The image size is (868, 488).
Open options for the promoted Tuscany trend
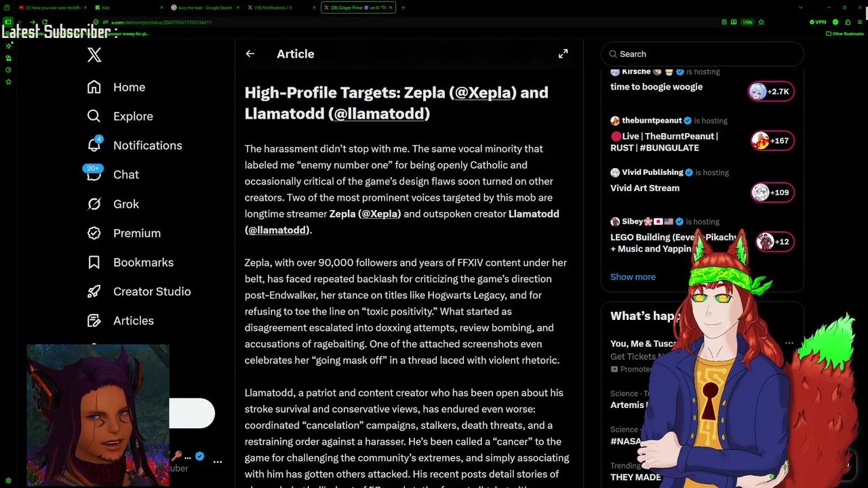pos(789,344)
